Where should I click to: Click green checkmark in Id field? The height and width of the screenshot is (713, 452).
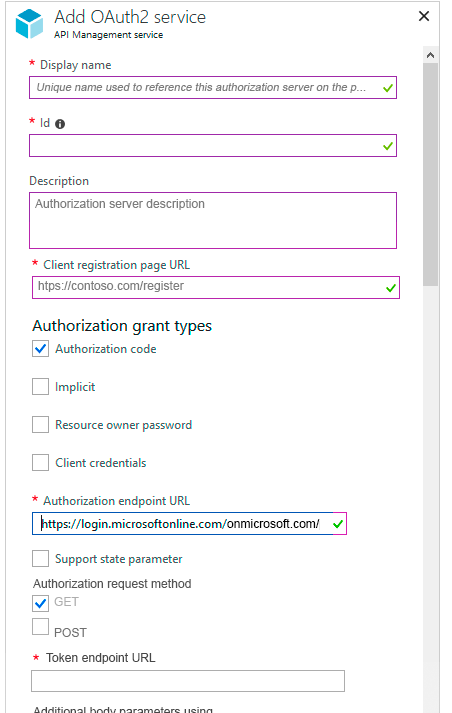click(x=387, y=146)
